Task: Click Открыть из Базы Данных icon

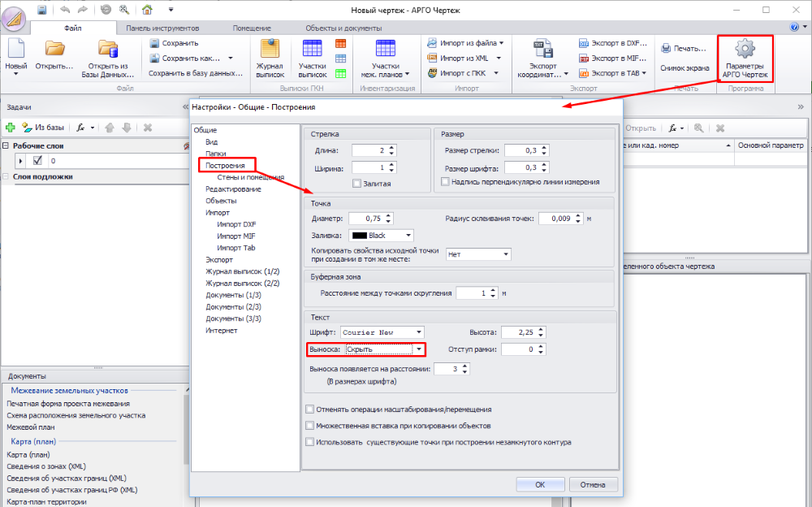Action: [108, 49]
